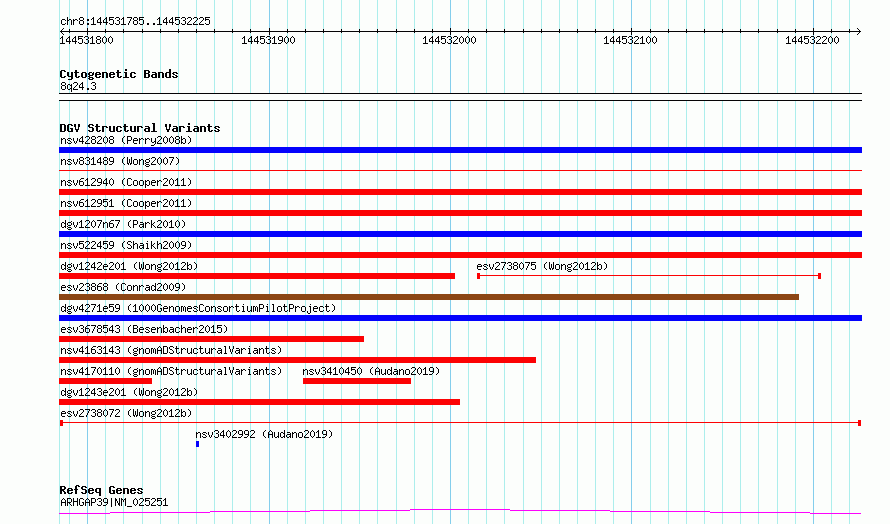This screenshot has height=524, width=890.
Task: Select the red bar below nsv612951
Action: (460, 213)
